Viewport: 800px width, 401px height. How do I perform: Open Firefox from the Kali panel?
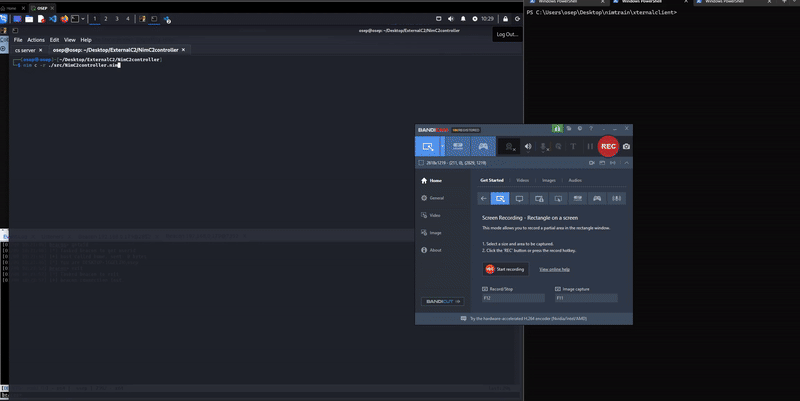click(x=66, y=18)
